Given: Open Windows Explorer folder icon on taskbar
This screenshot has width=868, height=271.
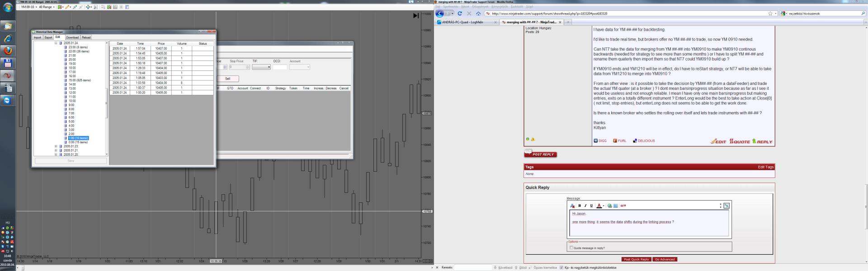Looking at the screenshot, I should [x=8, y=26].
